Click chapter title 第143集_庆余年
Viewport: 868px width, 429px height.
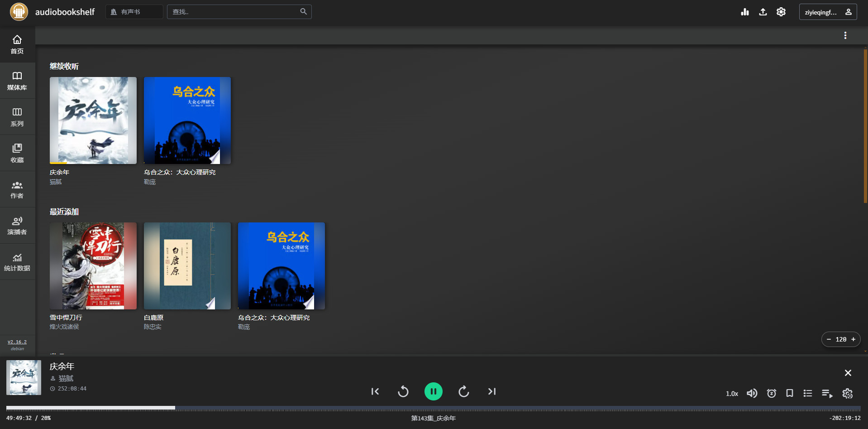pyautogui.click(x=434, y=418)
